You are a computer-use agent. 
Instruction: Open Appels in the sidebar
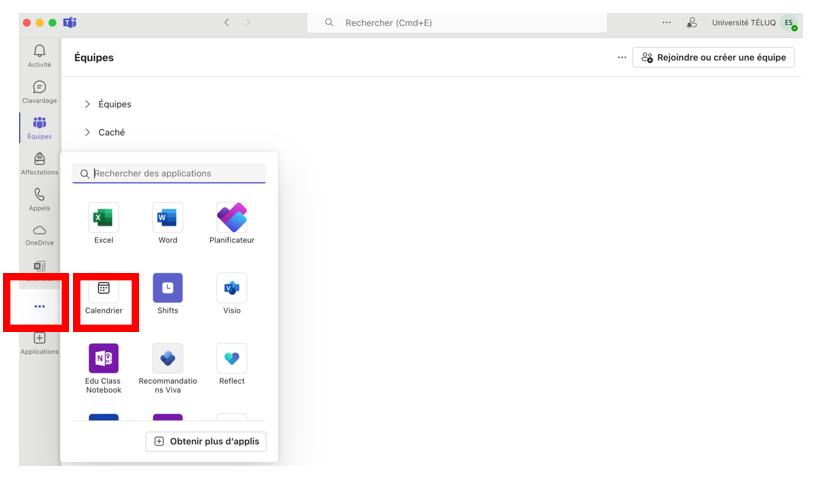tap(39, 199)
